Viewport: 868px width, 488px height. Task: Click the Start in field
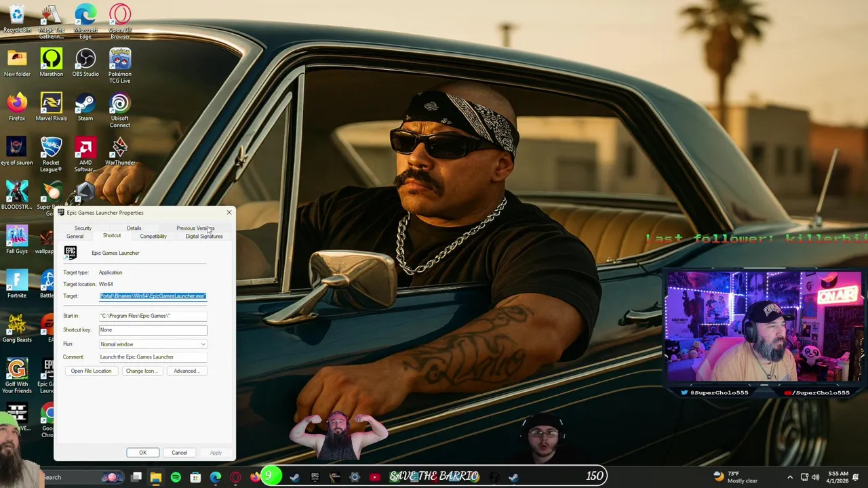pos(153,316)
